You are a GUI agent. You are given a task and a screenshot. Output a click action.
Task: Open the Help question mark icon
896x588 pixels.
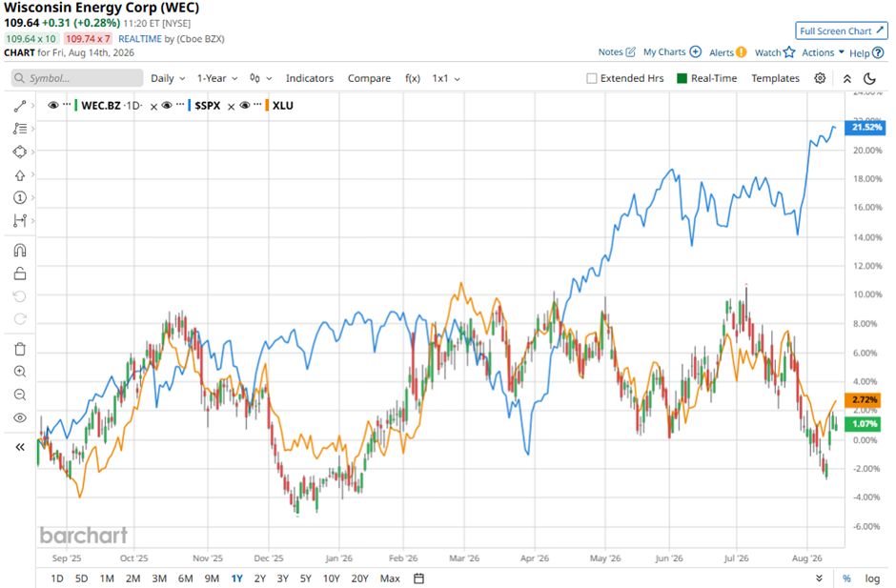878,53
